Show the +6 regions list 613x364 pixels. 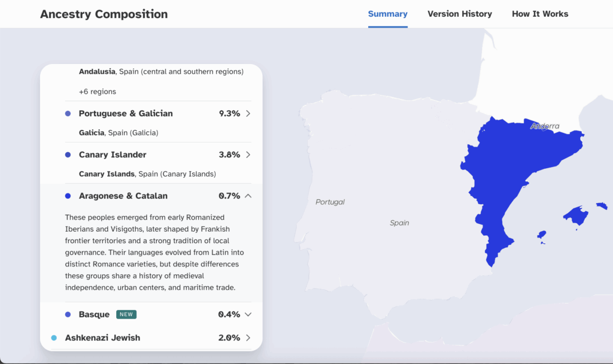point(98,92)
